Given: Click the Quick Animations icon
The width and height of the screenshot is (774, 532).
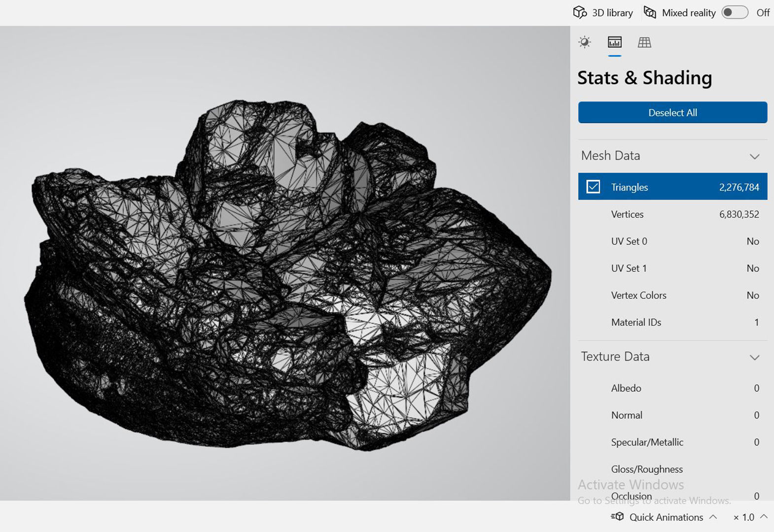Looking at the screenshot, I should coord(617,517).
